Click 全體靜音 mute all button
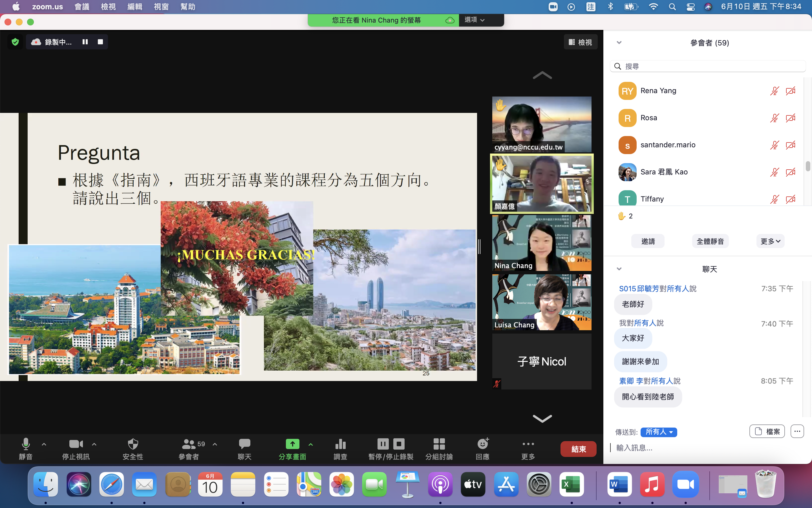This screenshot has height=508, width=812. 710,241
